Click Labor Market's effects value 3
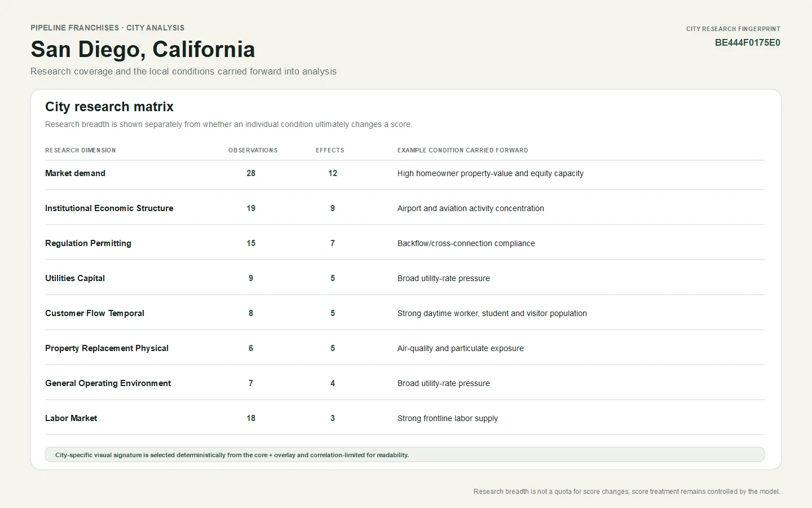This screenshot has width=812, height=508. click(x=333, y=418)
